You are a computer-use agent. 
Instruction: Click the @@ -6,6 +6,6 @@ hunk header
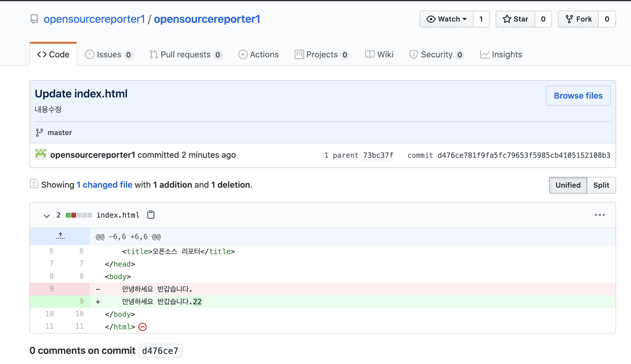pos(128,237)
